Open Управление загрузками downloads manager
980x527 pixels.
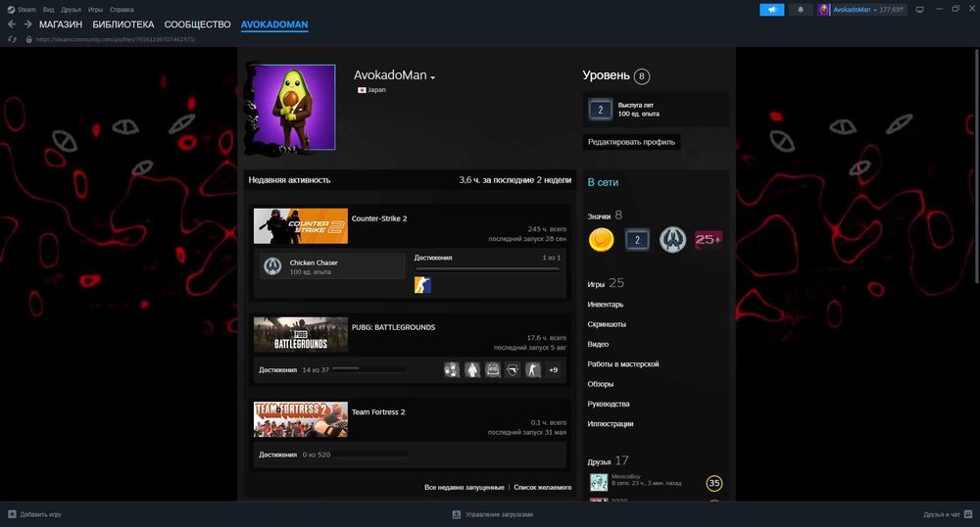coord(493,514)
